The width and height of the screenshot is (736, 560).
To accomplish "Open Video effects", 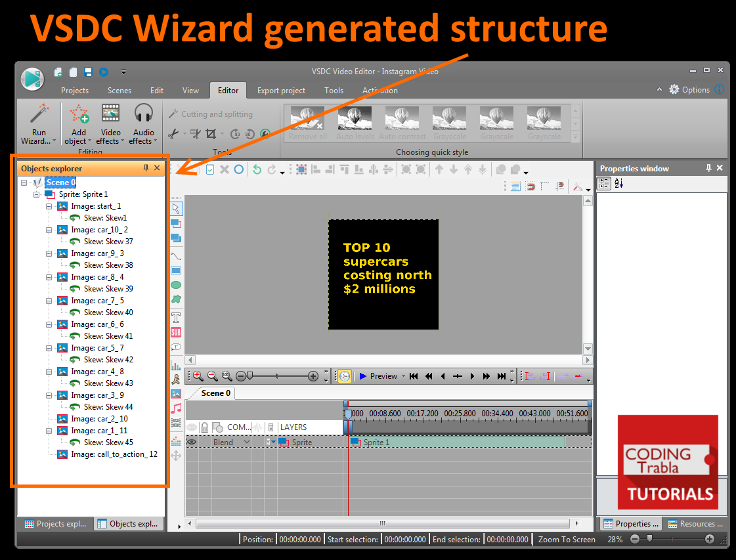I will coord(110,124).
